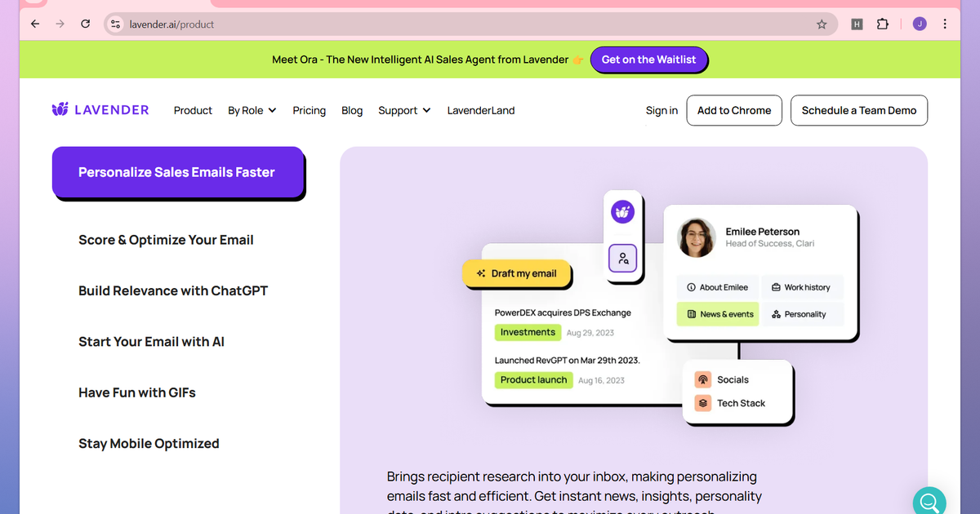Screen dimensions: 980x514
Task: Expand the Support dropdown
Action: pyautogui.click(x=404, y=110)
